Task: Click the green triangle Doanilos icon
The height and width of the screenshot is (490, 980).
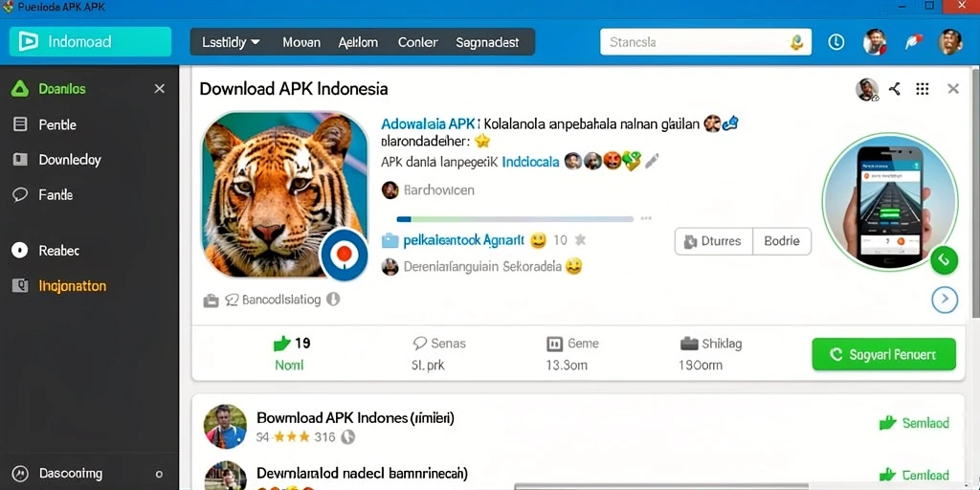Action: pos(20,89)
